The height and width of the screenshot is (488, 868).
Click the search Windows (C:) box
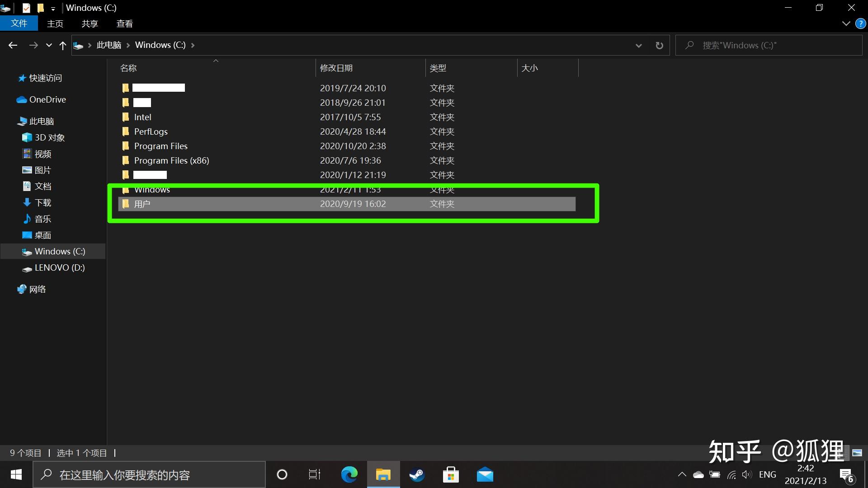769,45
